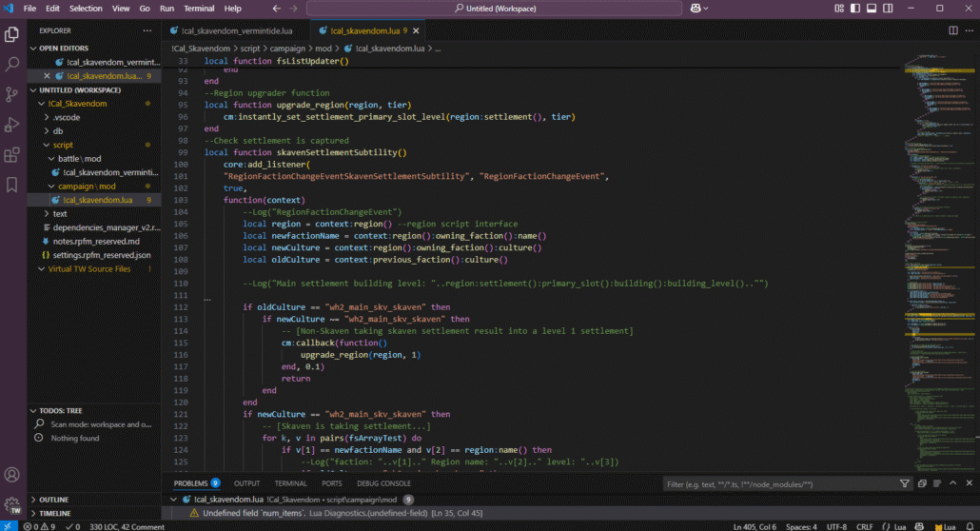Change UTF-8 encoding in status bar
The width and height of the screenshot is (980, 531).
[836, 526]
